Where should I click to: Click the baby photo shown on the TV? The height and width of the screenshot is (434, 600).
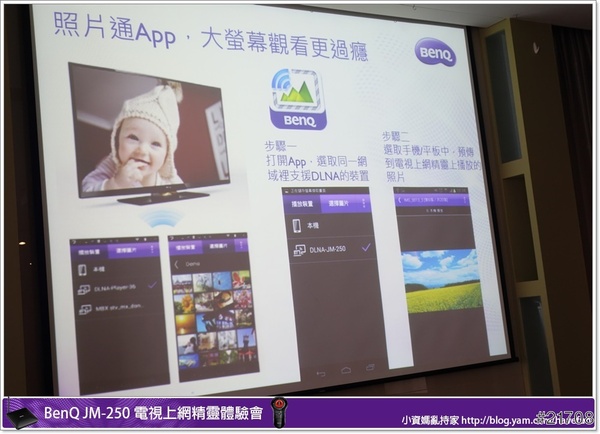[150, 131]
